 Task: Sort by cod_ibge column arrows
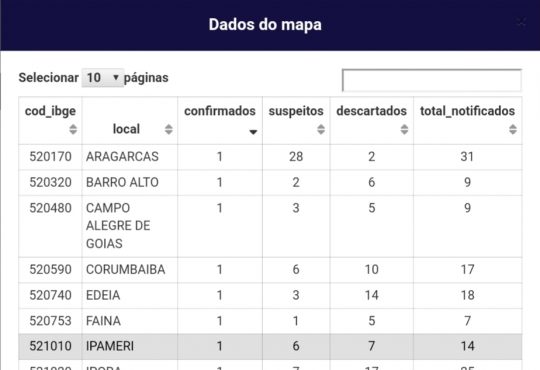click(73, 130)
